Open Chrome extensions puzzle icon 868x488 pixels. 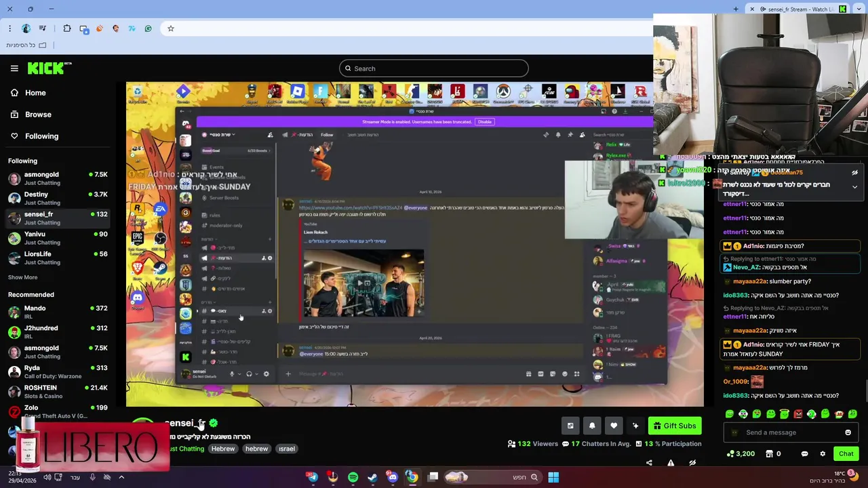coord(66,28)
